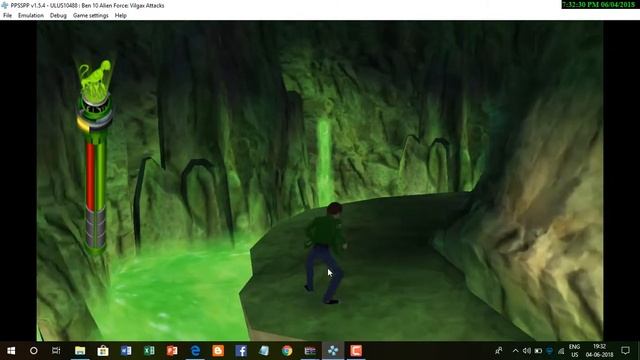Open People icon in system tray

[499, 351]
